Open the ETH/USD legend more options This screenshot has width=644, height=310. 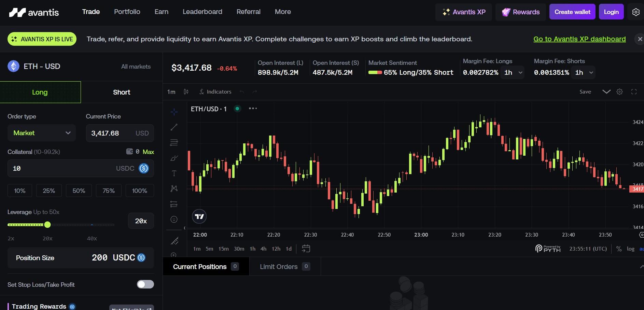pyautogui.click(x=253, y=109)
